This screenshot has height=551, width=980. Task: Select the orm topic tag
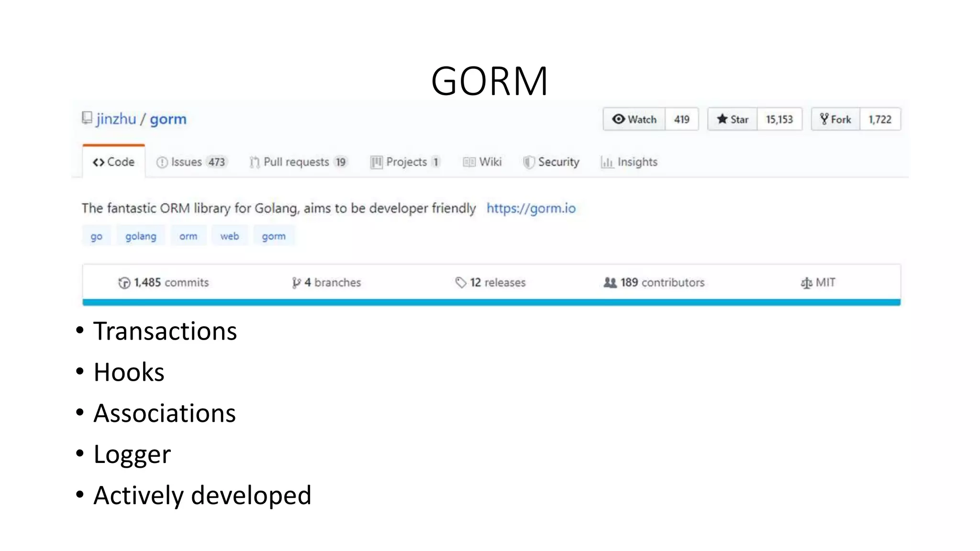pyautogui.click(x=189, y=236)
